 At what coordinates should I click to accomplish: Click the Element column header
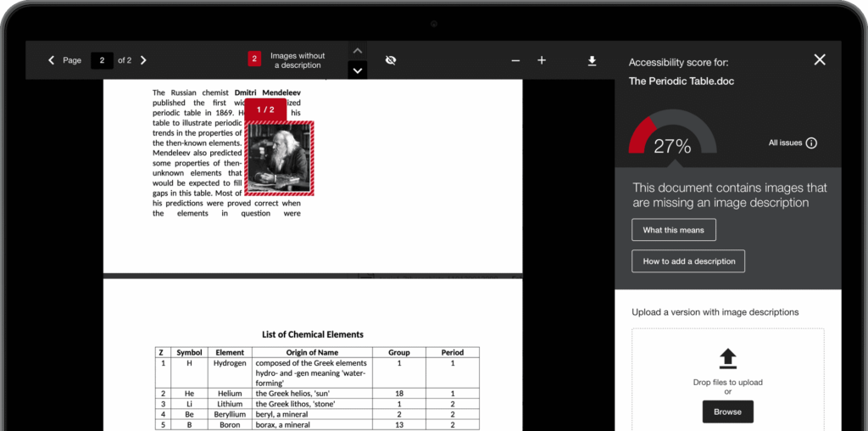(x=230, y=352)
